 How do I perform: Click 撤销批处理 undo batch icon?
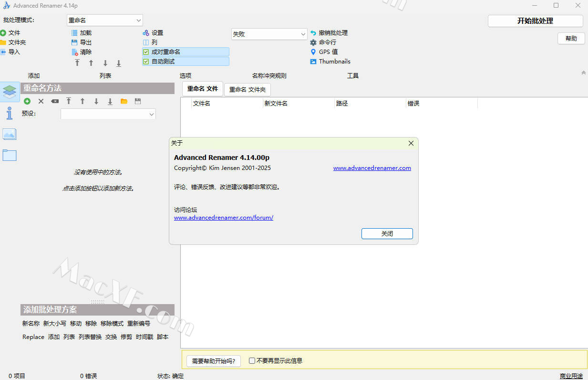[x=313, y=33]
